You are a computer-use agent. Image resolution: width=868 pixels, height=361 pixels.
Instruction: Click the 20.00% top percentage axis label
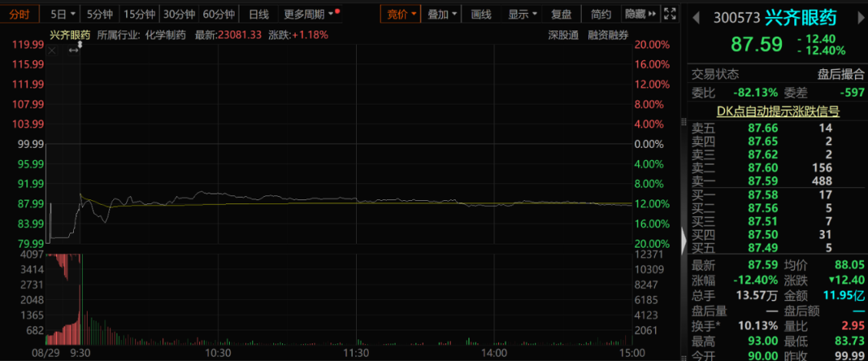[x=652, y=44]
